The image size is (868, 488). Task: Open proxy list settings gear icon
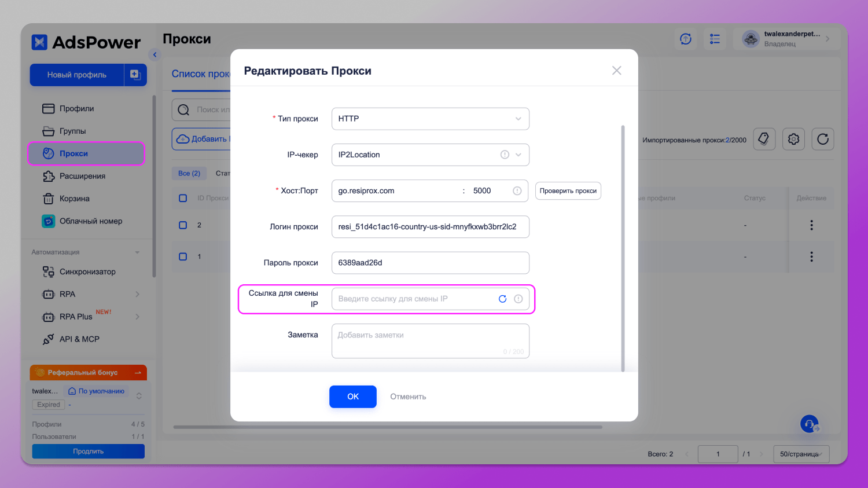click(x=793, y=139)
